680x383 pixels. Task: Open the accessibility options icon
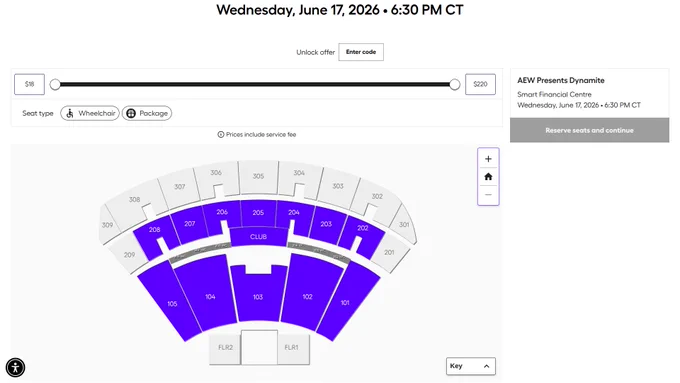point(16,367)
